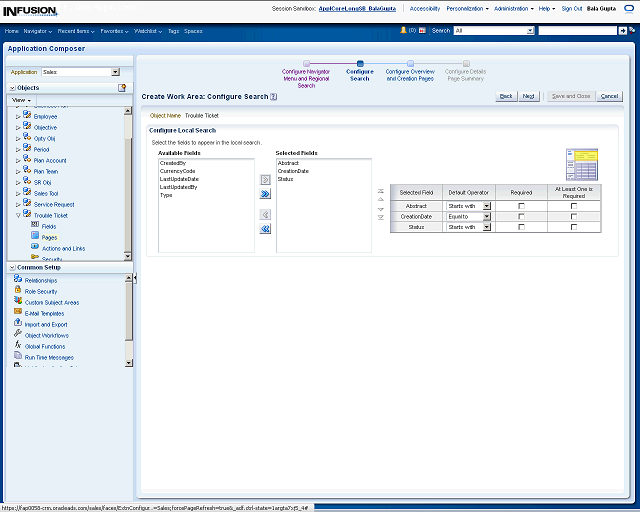The width and height of the screenshot is (640, 512).
Task: Click the Next button
Action: coord(529,96)
